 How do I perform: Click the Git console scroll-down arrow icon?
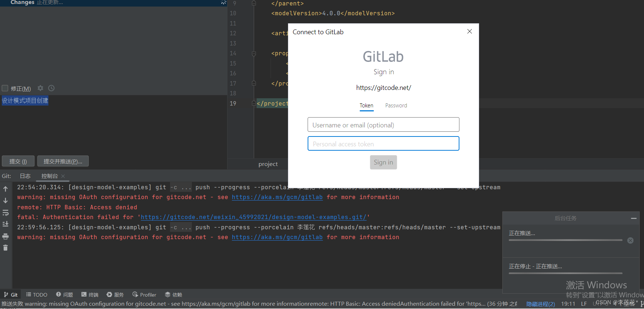tap(5, 201)
